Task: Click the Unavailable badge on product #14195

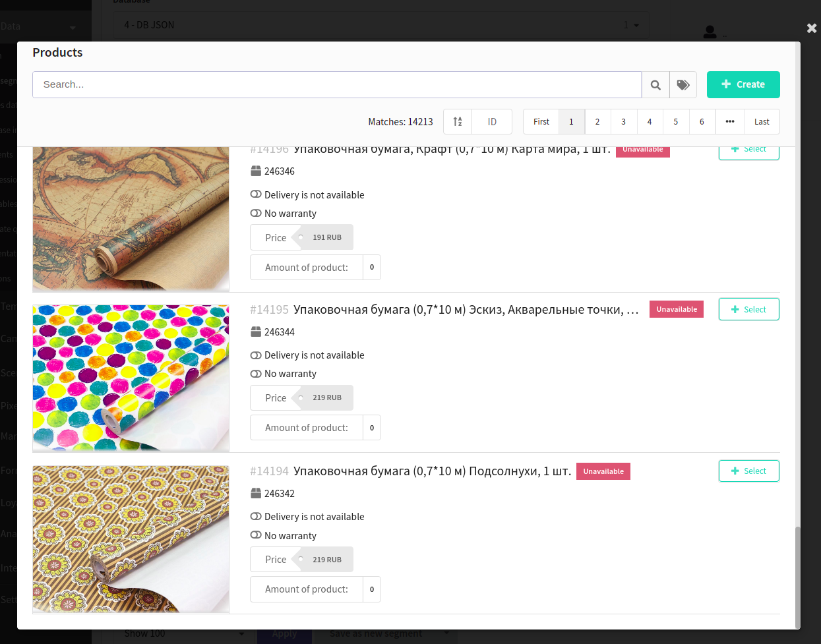Action: tap(677, 309)
